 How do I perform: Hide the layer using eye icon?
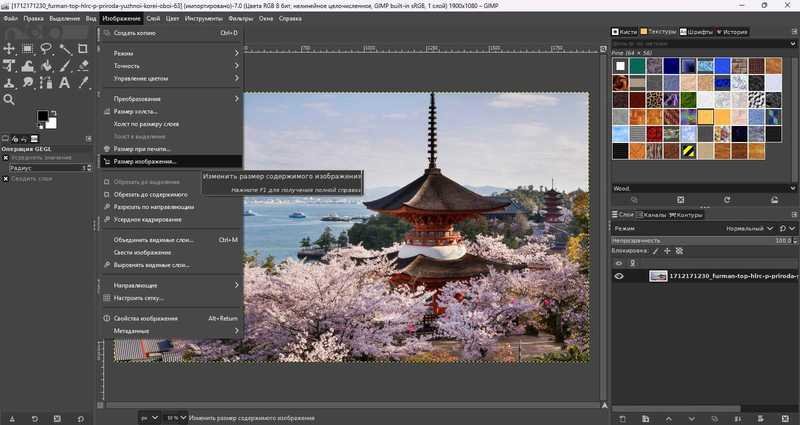[619, 276]
